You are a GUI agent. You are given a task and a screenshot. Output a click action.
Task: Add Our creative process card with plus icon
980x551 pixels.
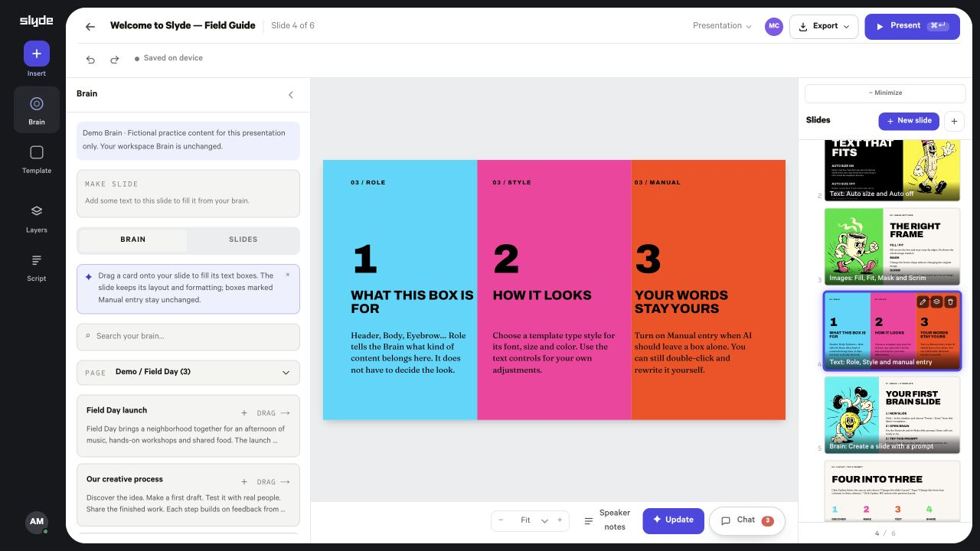(x=244, y=482)
